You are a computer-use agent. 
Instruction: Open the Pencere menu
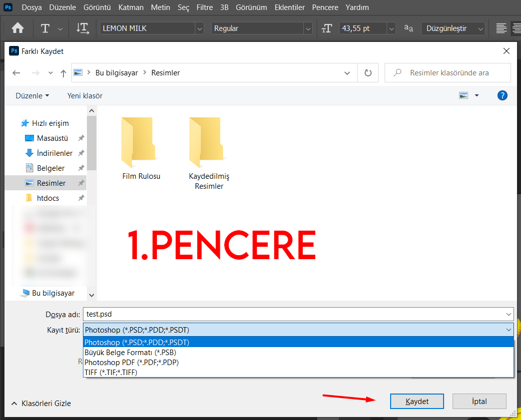point(325,7)
